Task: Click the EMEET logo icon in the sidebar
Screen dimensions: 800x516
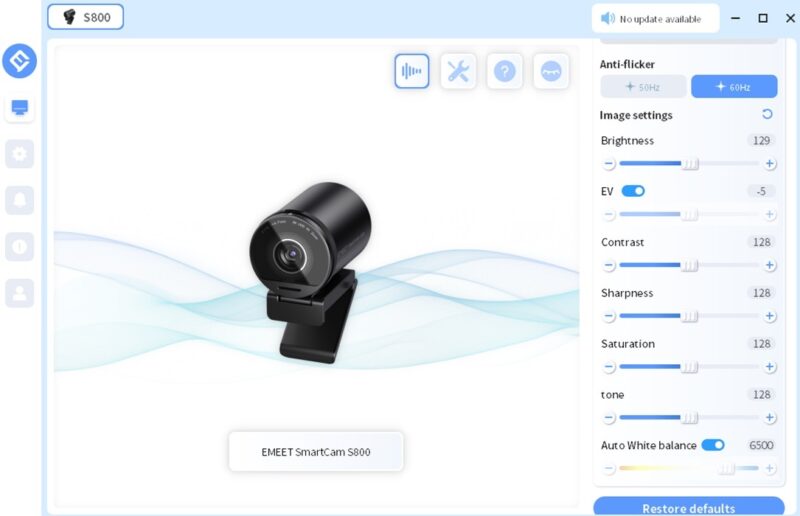Action: [x=19, y=61]
